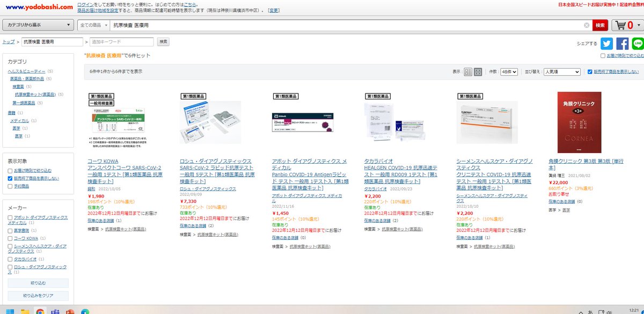
Task: Open the Abbott Panbio box image
Action: [x=303, y=123]
